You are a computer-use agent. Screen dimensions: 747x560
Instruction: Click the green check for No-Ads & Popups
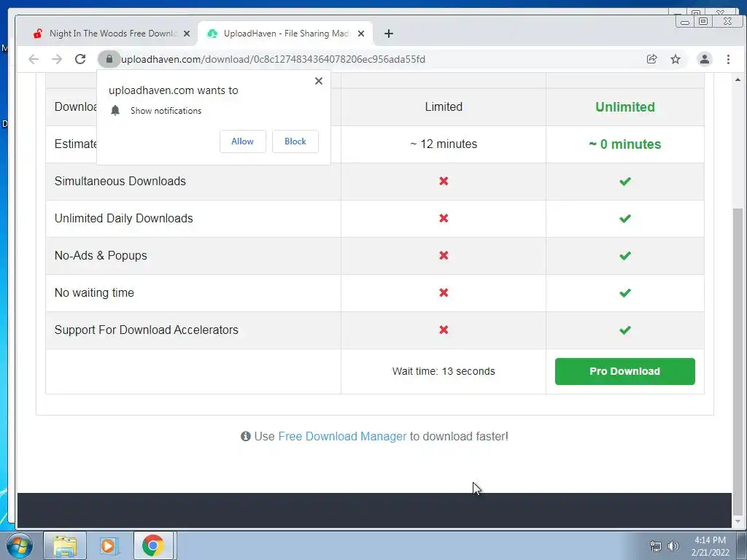pyautogui.click(x=625, y=255)
